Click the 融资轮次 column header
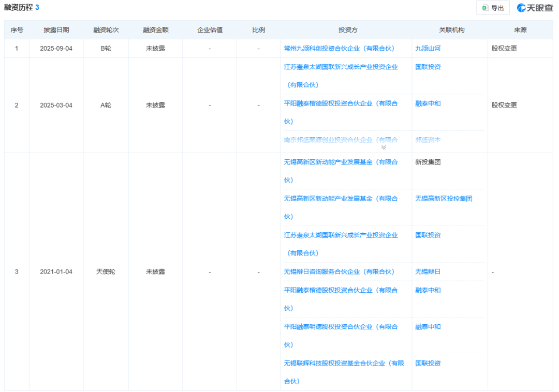 106,30
